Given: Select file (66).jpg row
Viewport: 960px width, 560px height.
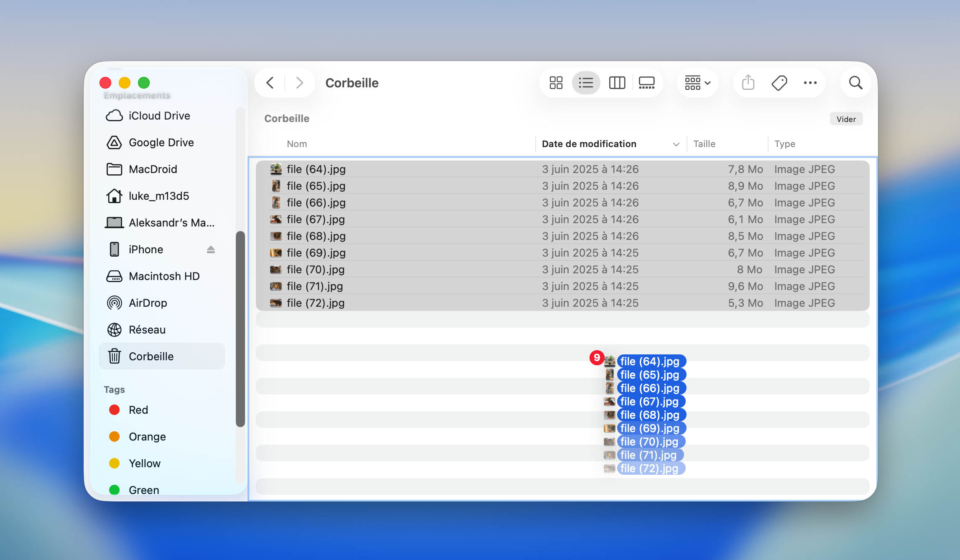Looking at the screenshot, I should point(562,203).
